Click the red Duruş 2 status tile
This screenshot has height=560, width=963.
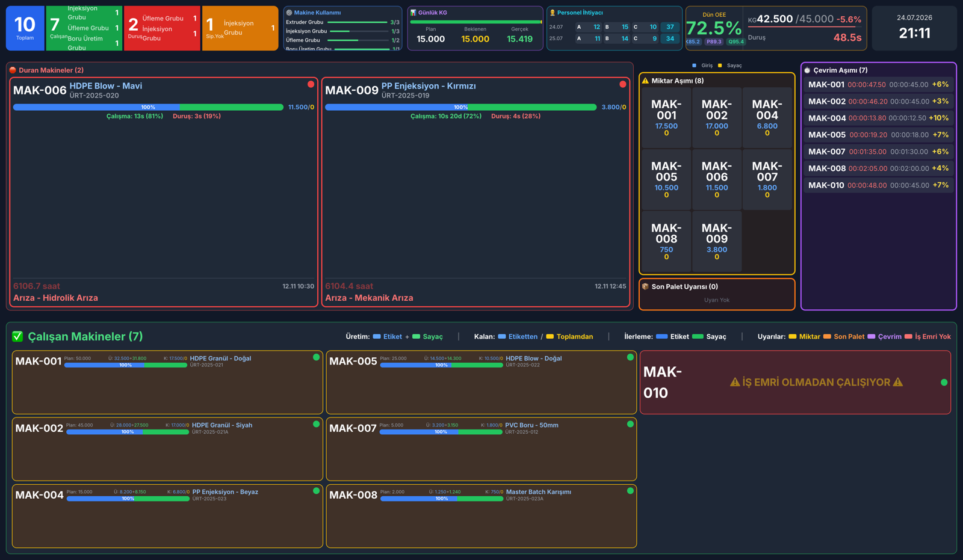(x=162, y=28)
